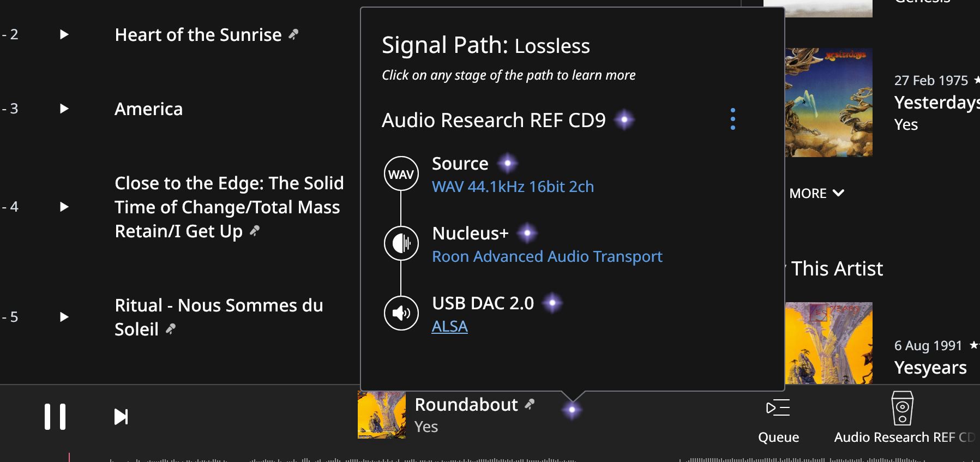Expand the MORE albums section

817,193
